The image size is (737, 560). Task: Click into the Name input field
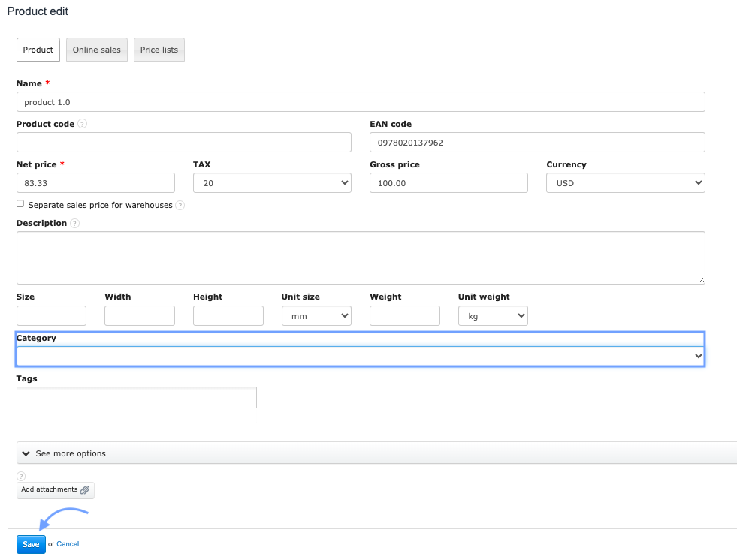360,102
